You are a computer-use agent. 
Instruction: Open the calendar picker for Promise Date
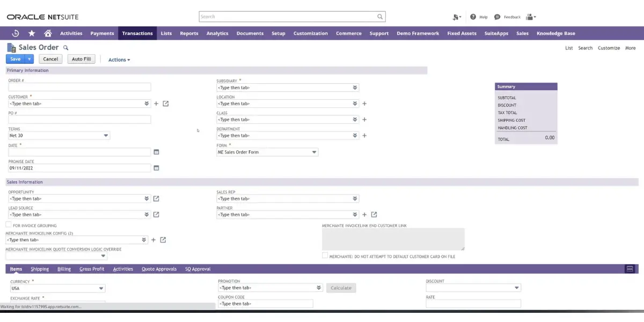click(156, 168)
